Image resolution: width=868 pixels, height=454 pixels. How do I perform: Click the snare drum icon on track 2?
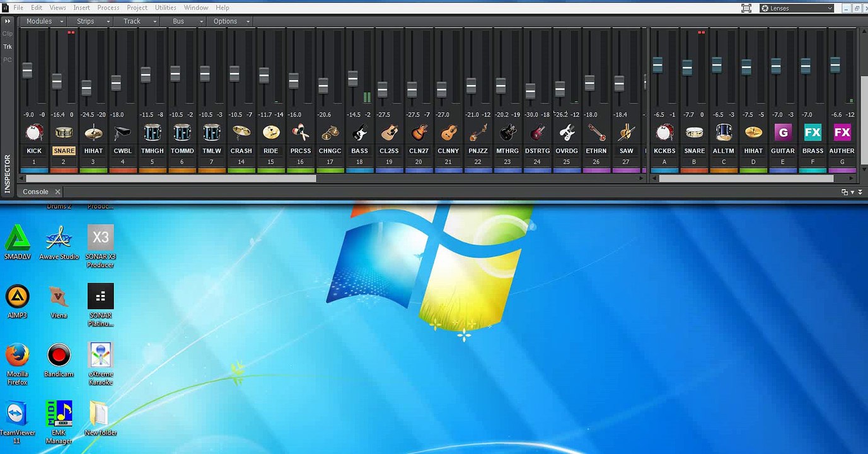pos(64,132)
